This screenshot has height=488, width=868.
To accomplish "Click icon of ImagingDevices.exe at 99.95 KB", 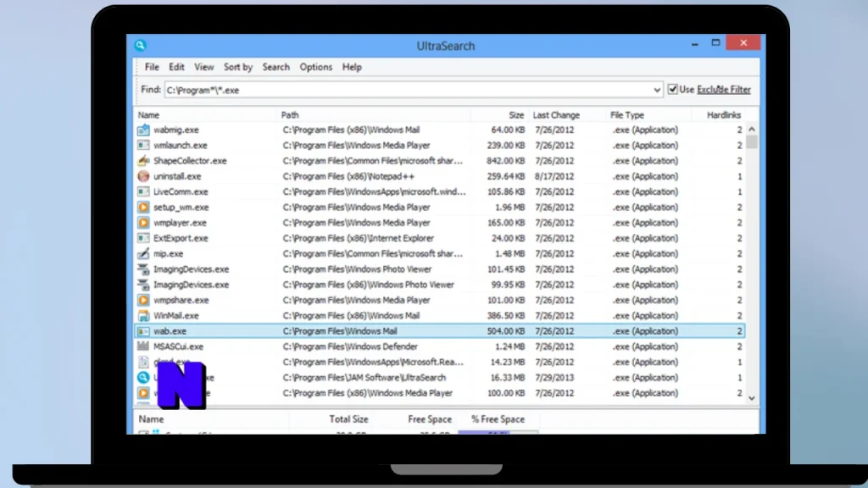I will coord(143,285).
